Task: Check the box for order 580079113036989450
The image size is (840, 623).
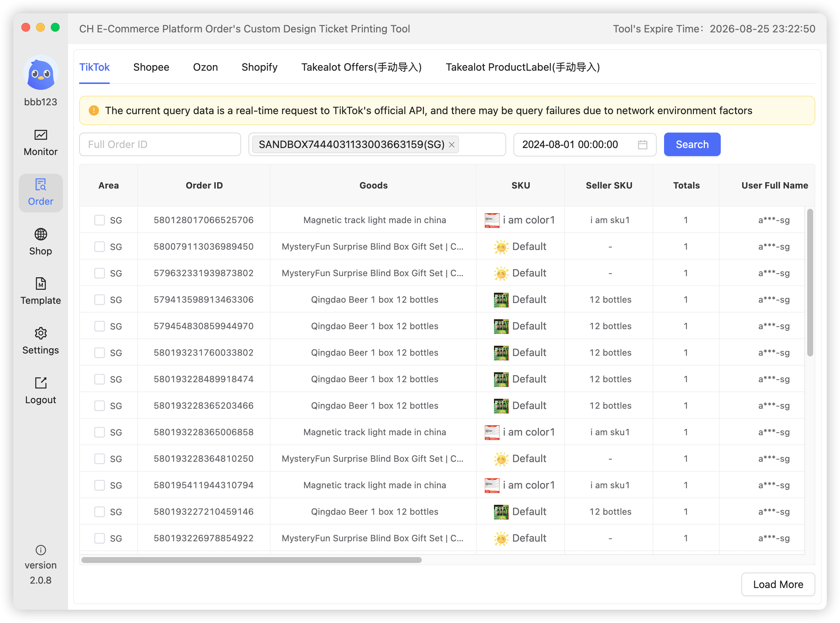Action: pyautogui.click(x=99, y=247)
